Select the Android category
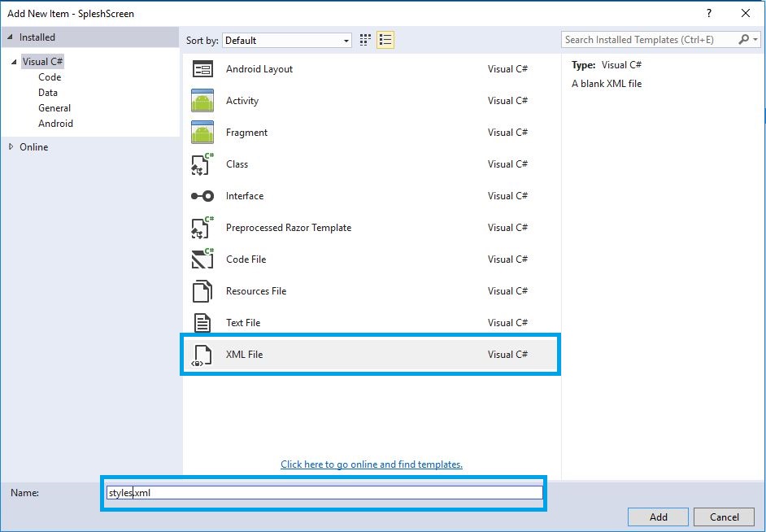Viewport: 766px width, 532px height. coord(55,124)
